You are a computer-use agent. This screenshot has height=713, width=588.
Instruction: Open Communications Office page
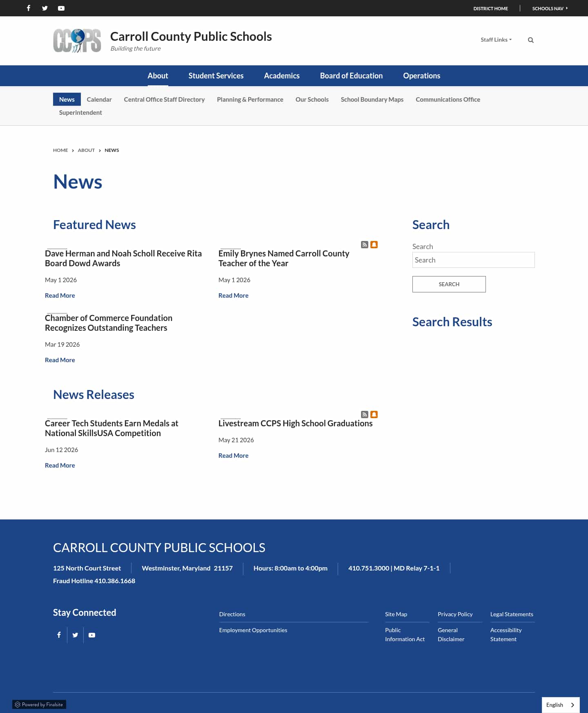tap(448, 99)
